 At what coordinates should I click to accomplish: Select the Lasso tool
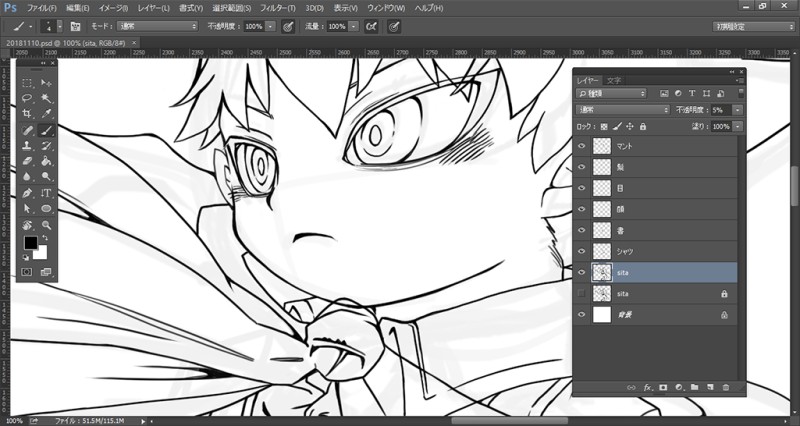[x=28, y=98]
